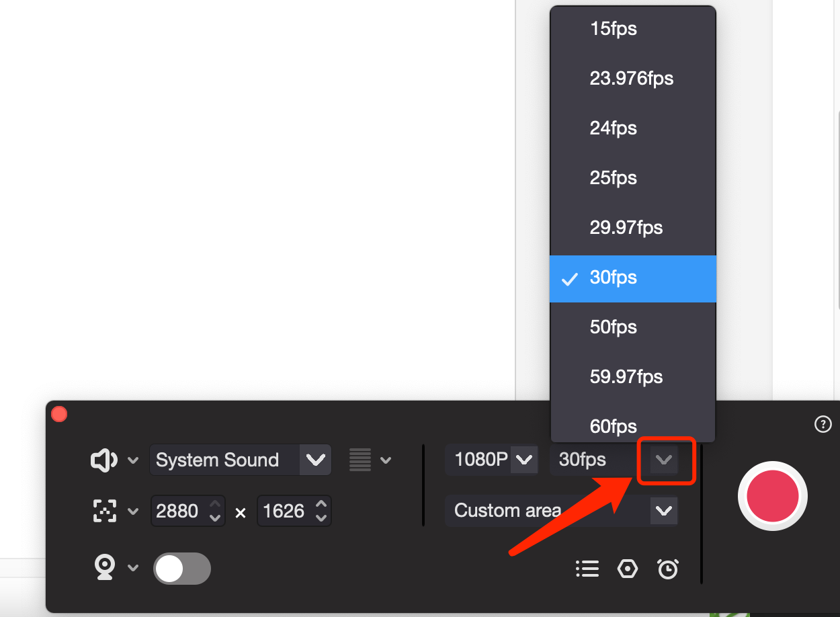The height and width of the screenshot is (617, 840).
Task: Increase the 2880 width value
Action: (x=215, y=503)
